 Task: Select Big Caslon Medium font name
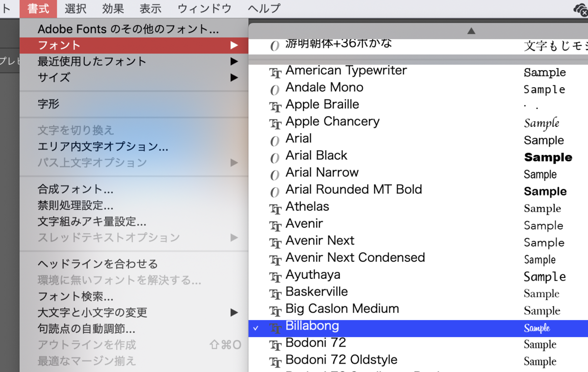click(x=342, y=309)
